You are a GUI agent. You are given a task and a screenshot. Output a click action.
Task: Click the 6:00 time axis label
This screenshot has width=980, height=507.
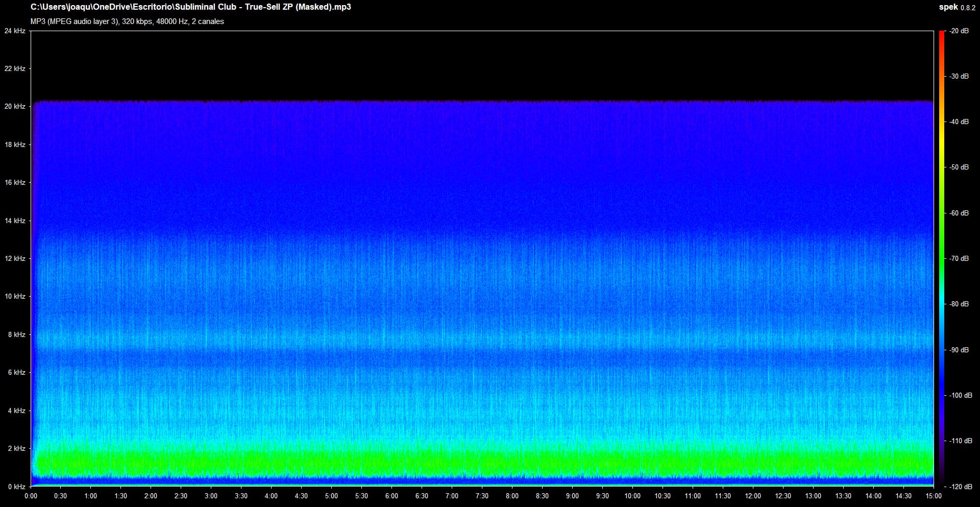(x=392, y=496)
